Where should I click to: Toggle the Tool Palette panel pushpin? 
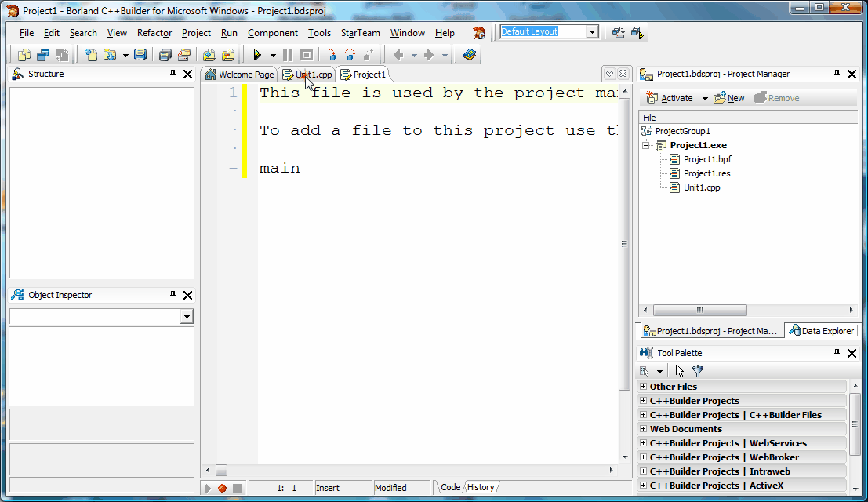click(837, 352)
